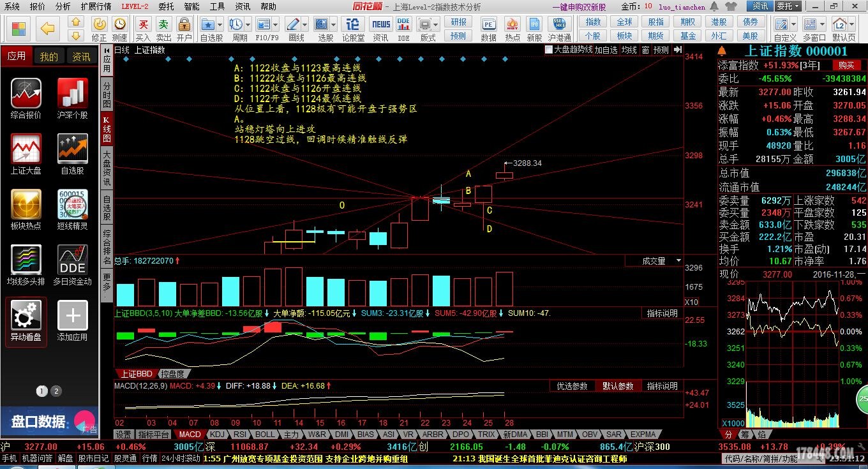Click the 购买 purchase button
This screenshot has height=469, width=868.
[846, 65]
